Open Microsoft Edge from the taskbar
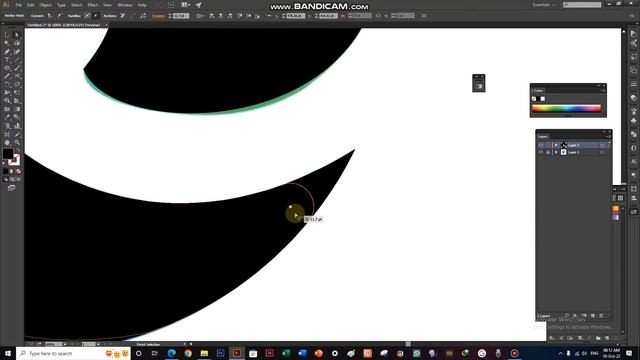Image resolution: width=640 pixels, height=360 pixels. point(171,353)
